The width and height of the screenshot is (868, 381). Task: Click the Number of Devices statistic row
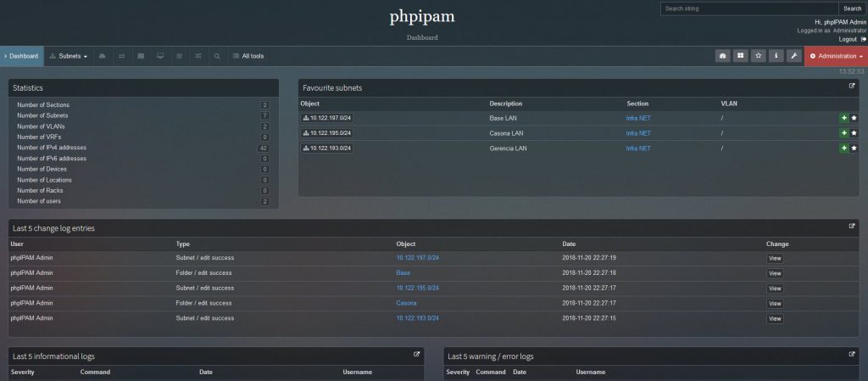tap(143, 169)
